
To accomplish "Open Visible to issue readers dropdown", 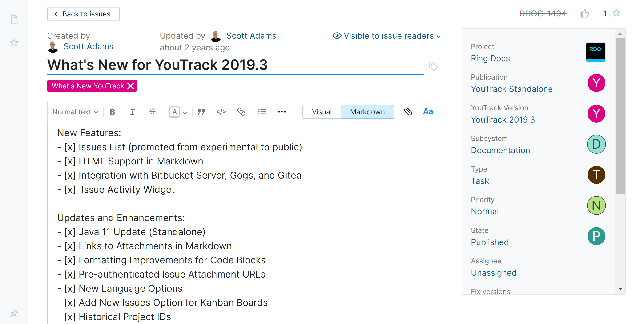I will (387, 36).
